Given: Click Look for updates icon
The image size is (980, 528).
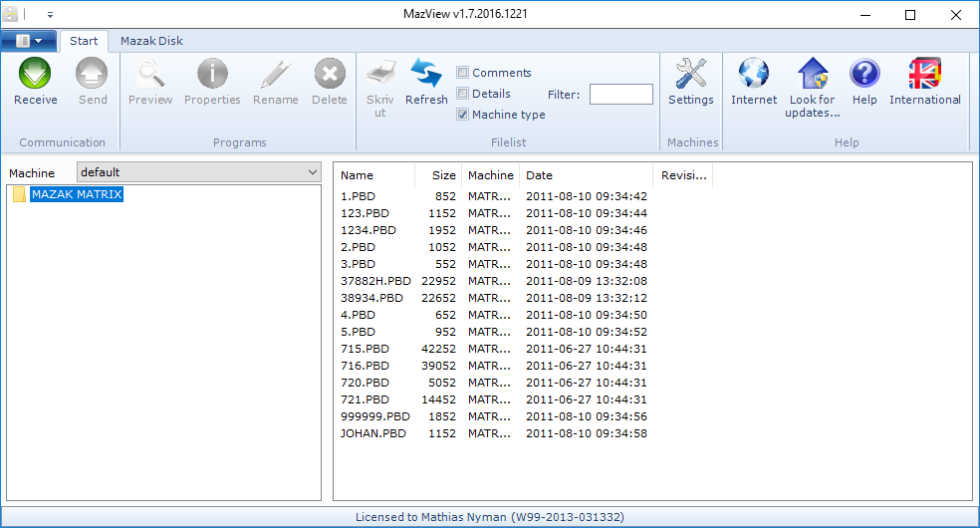Looking at the screenshot, I should (813, 73).
